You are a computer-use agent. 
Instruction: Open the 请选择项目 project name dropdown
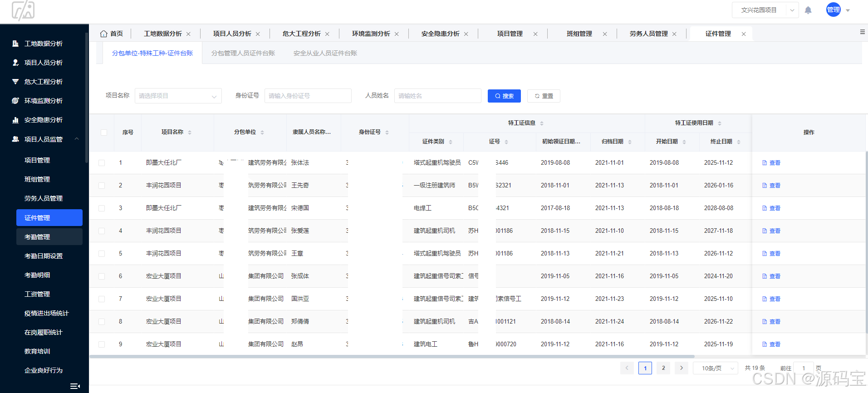click(178, 96)
